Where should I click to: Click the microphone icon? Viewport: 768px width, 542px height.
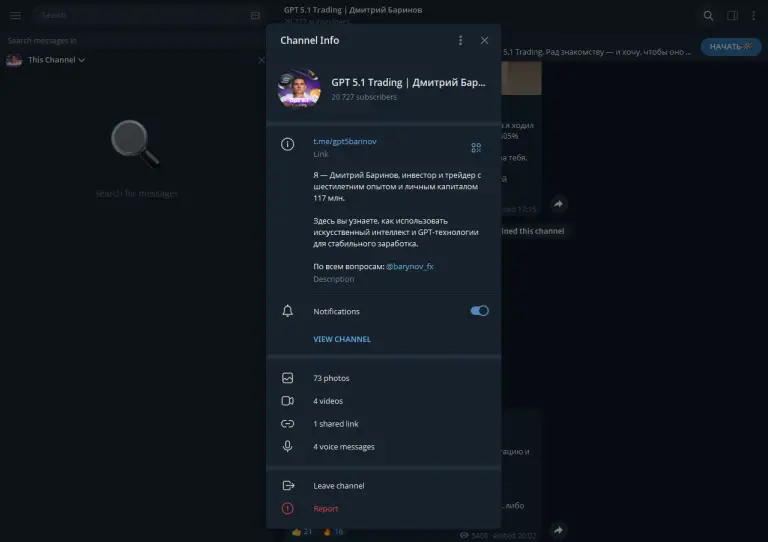click(x=288, y=446)
